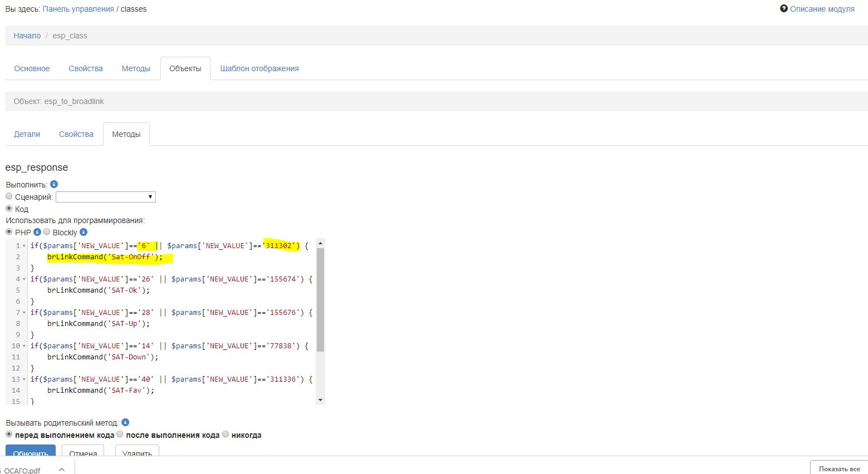The height and width of the screenshot is (474, 868).
Task: Open the ОСАГО.pdf download options chevron
Action: click(62, 470)
